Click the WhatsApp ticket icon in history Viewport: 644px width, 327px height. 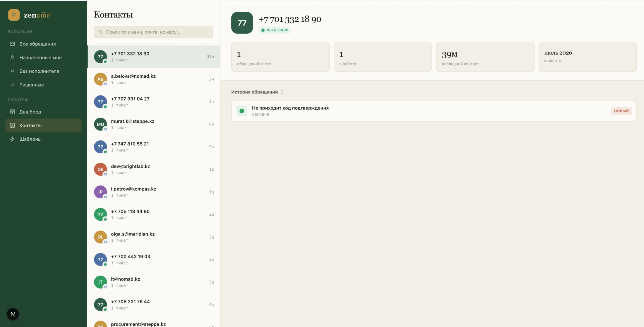(x=242, y=111)
